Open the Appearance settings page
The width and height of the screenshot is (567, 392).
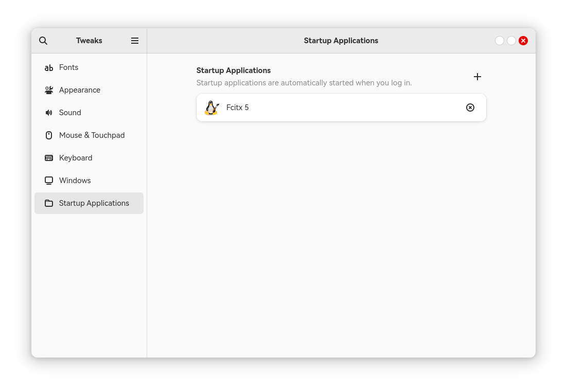click(x=80, y=90)
